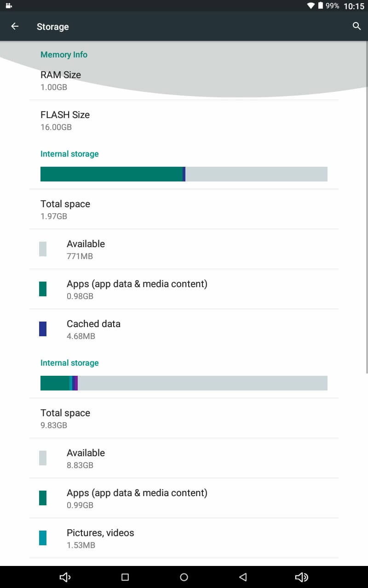Tap the battery icon in status bar
Viewport: 368px width, 588px height.
tap(321, 6)
